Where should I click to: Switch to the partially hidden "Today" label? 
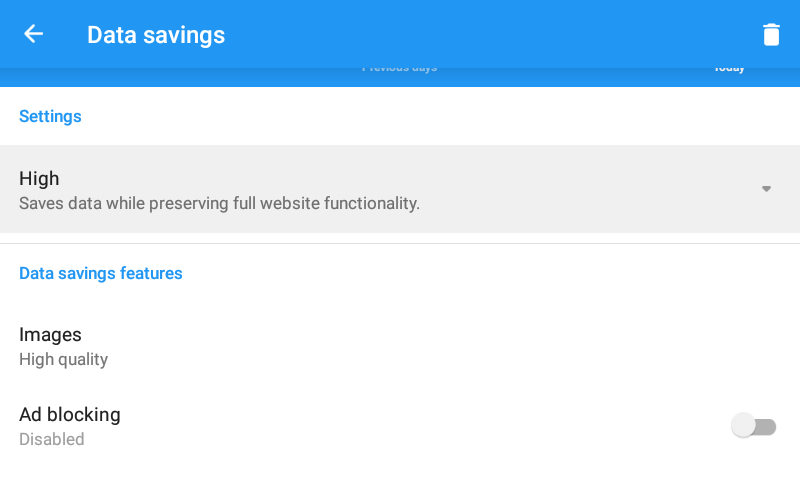point(729,69)
